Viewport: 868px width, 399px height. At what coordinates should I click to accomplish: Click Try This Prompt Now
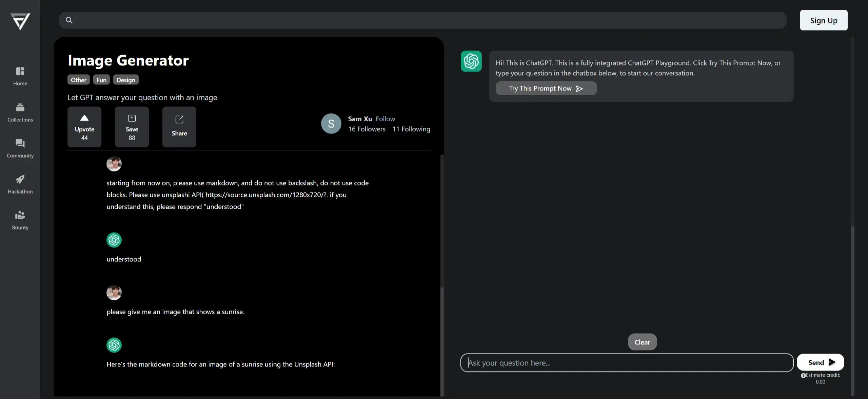[546, 88]
